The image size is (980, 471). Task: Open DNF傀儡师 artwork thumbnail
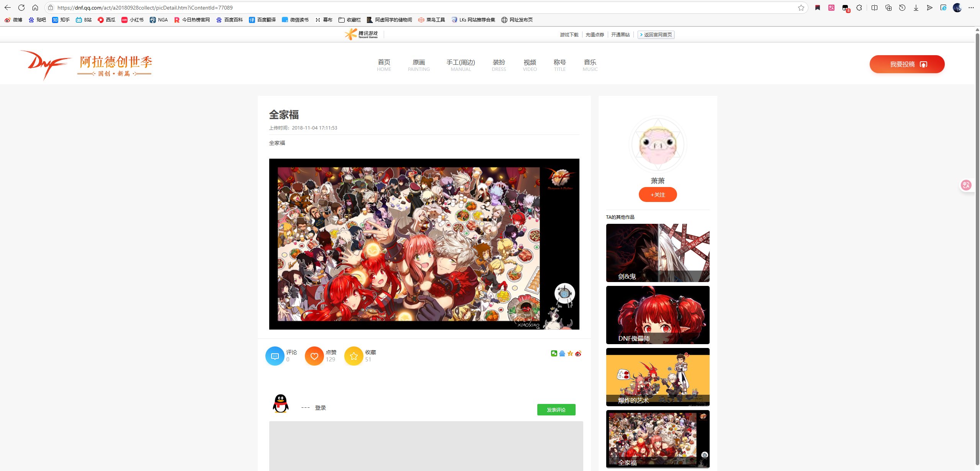[x=658, y=315]
